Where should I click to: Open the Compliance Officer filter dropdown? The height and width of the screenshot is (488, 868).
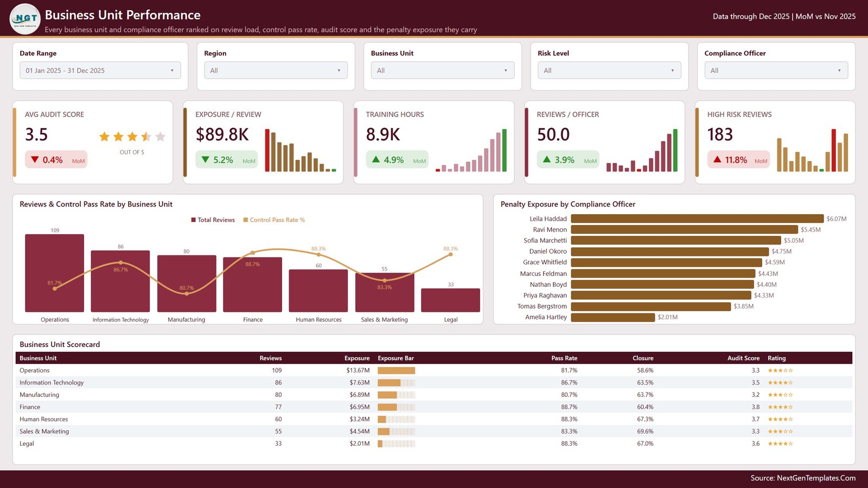click(776, 70)
